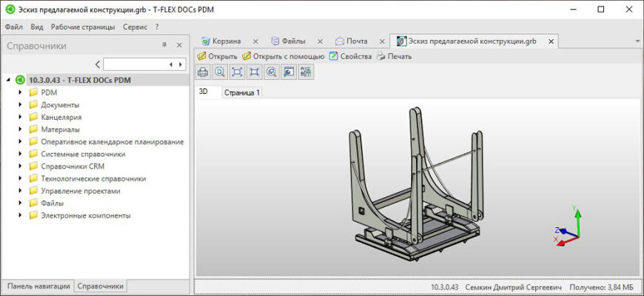Click the fourth viewer toolbar icon (frame view)
Image resolution: width=644 pixels, height=296 pixels.
[254, 72]
